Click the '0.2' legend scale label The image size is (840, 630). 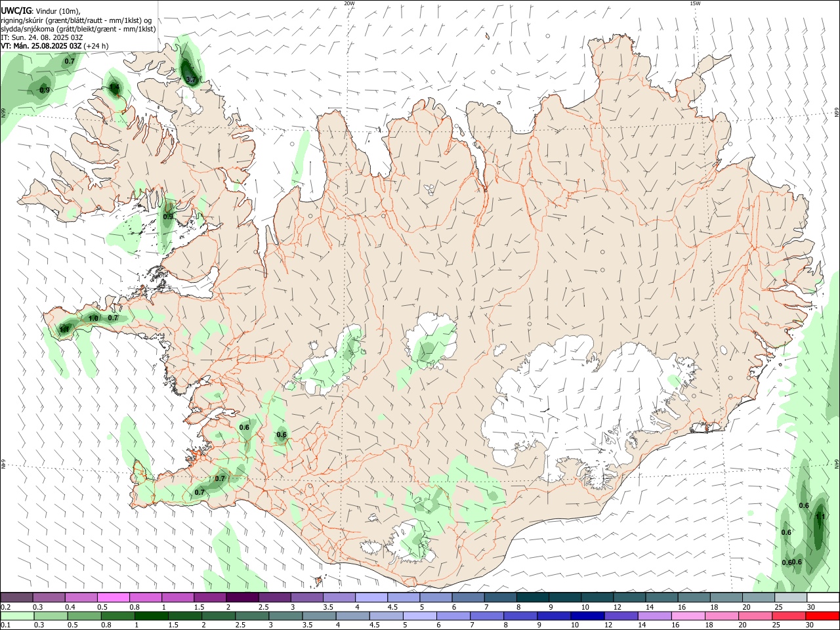(x=6, y=607)
